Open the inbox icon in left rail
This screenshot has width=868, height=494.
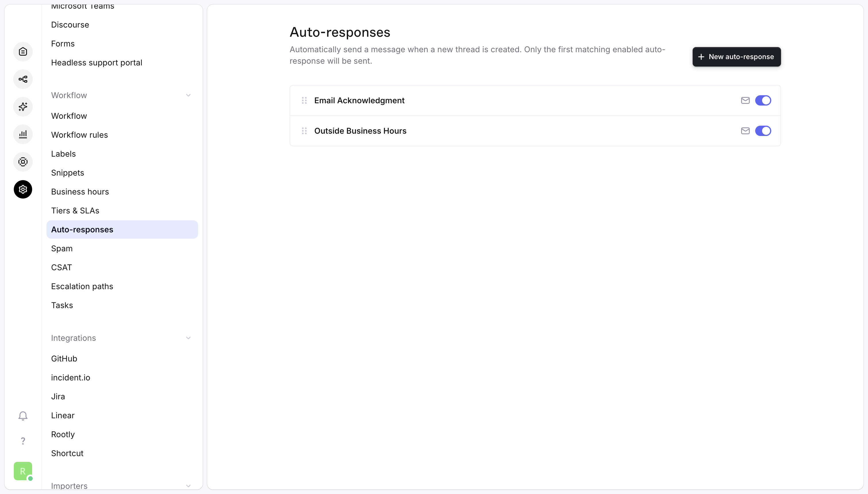(x=23, y=52)
